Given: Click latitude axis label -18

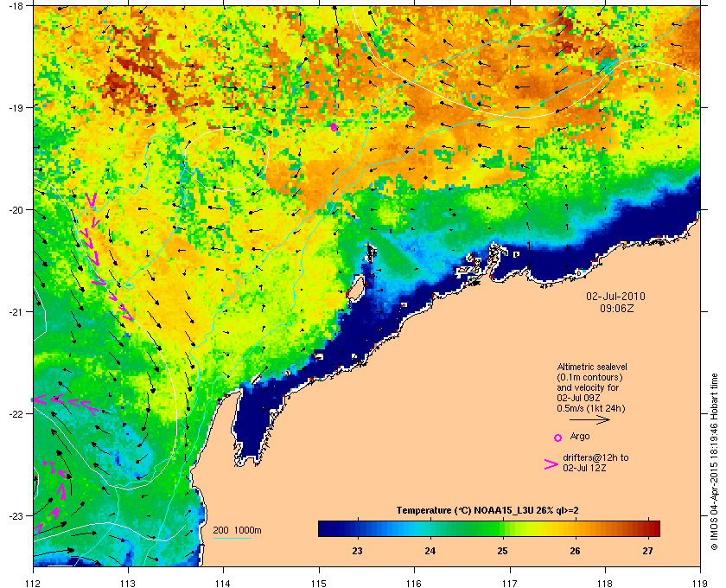Looking at the screenshot, I should (16, 5).
